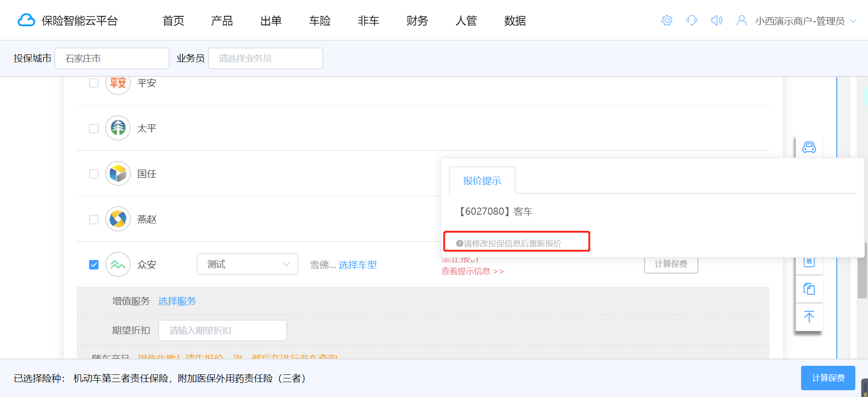Viewport: 868px width, 397px height.
Task: Click the 期望折扣 input field
Action: [x=222, y=331]
